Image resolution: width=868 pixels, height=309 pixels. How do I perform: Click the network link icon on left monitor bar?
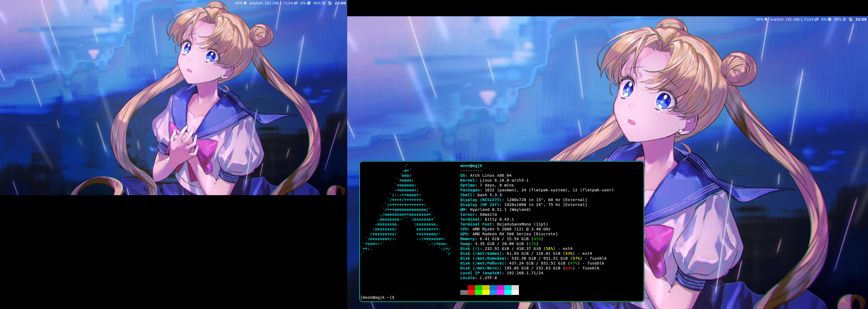click(x=295, y=3)
